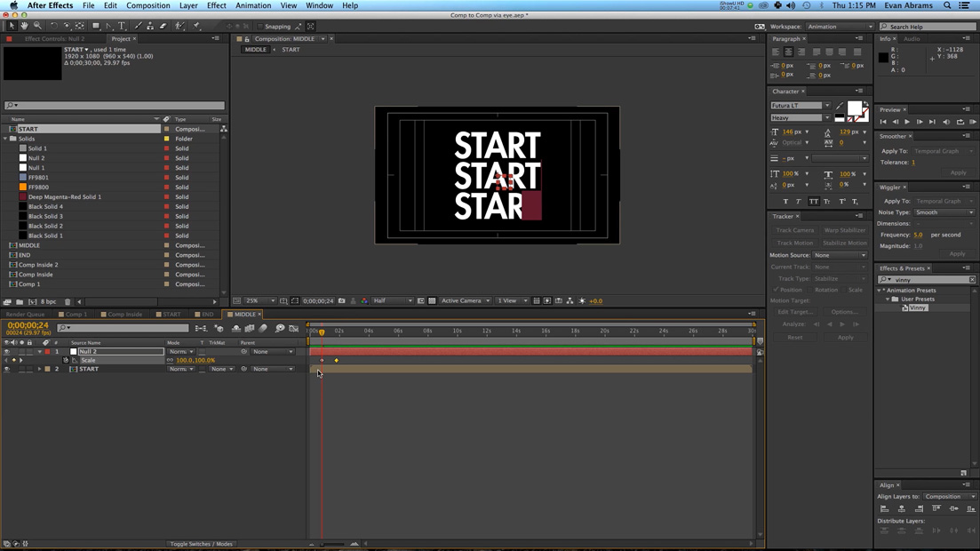Select the Puppet Pin tool
980x551 pixels.
click(196, 26)
